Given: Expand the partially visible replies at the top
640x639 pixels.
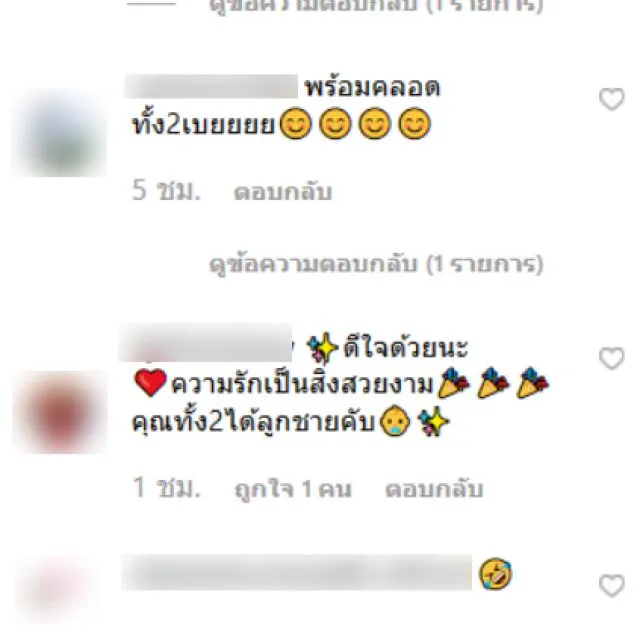Looking at the screenshot, I should point(376,7).
